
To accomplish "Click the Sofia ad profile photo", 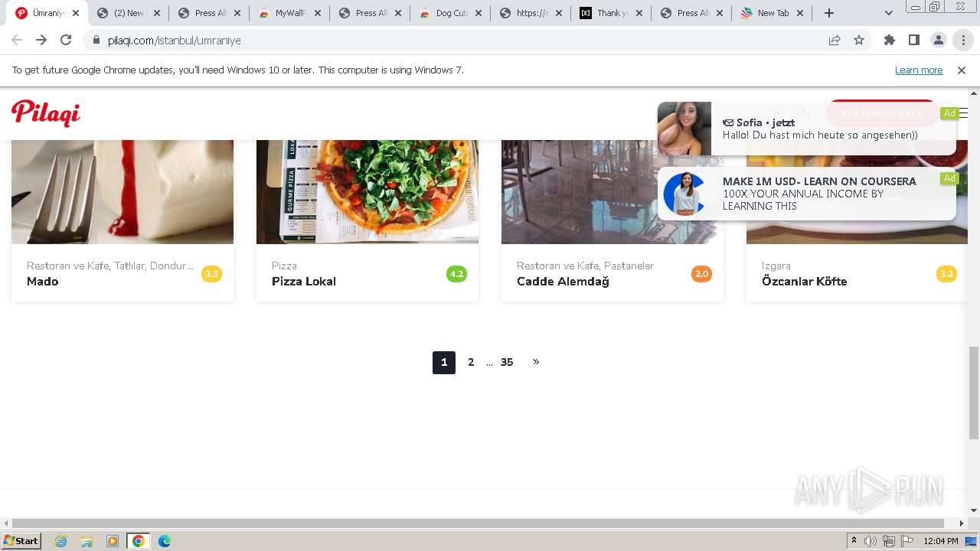I will 684,129.
